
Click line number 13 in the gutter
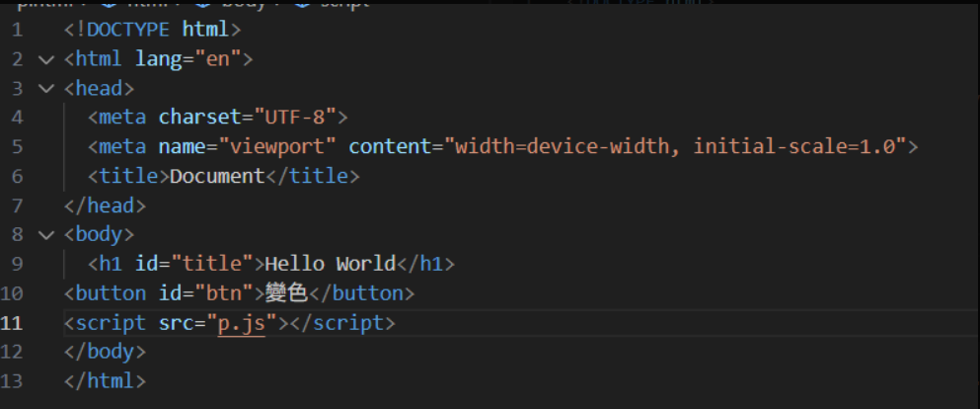coord(12,381)
